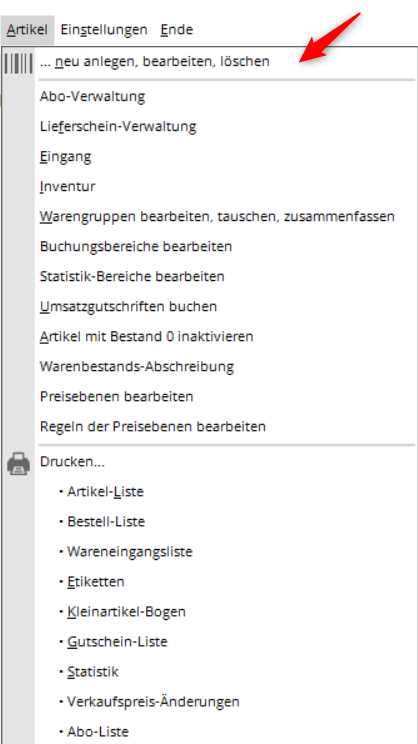The height and width of the screenshot is (744, 418).
Task: Open the Ende menu
Action: click(176, 30)
